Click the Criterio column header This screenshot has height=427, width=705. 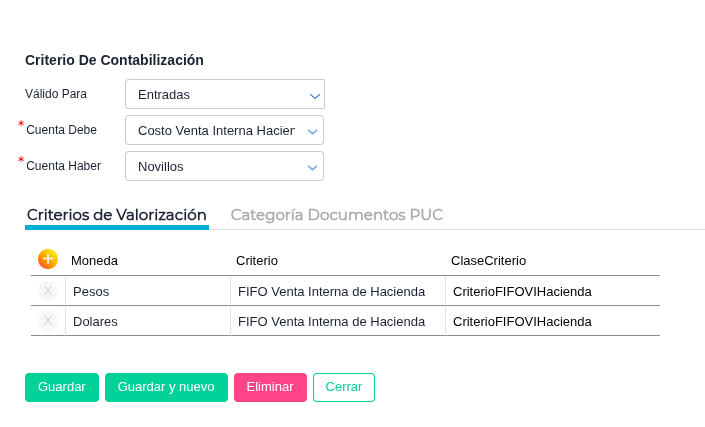point(257,261)
